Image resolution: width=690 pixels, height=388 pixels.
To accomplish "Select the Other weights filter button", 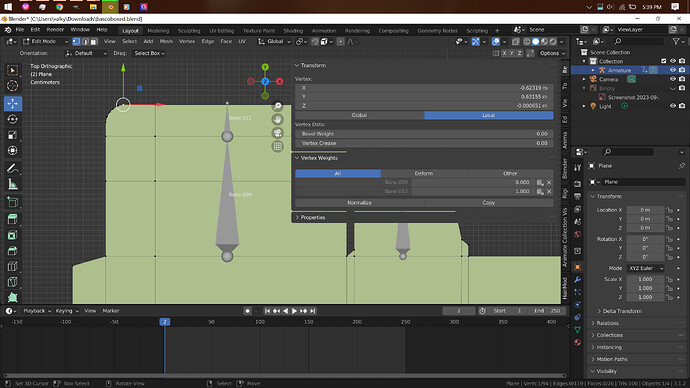I will coord(510,173).
